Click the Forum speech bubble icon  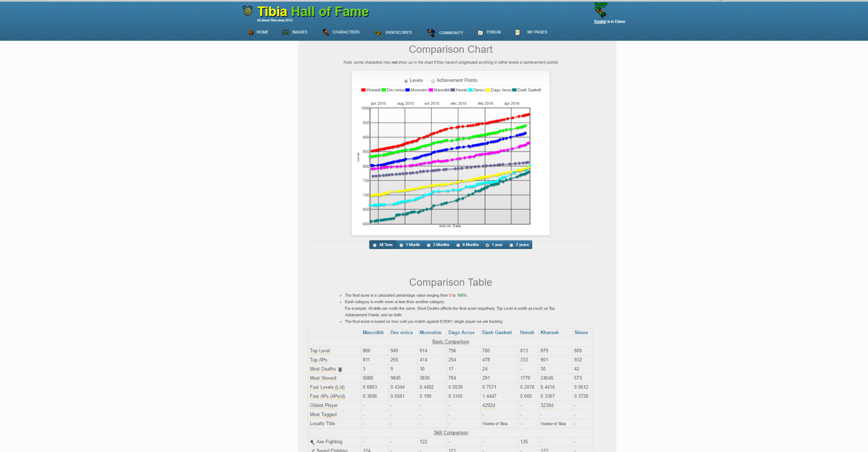(x=480, y=32)
